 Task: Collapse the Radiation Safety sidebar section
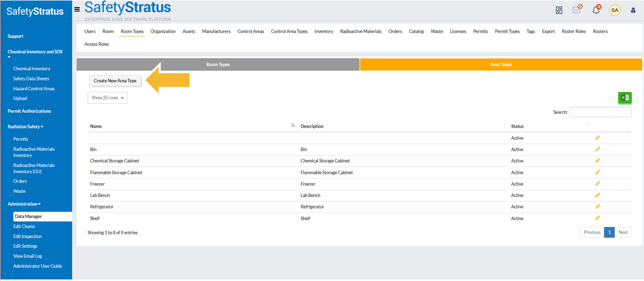click(x=25, y=127)
